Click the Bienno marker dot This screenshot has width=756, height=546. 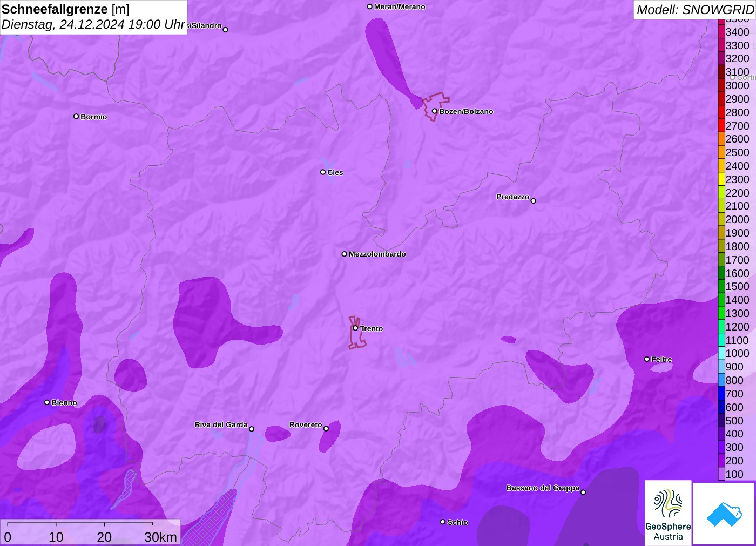point(47,402)
